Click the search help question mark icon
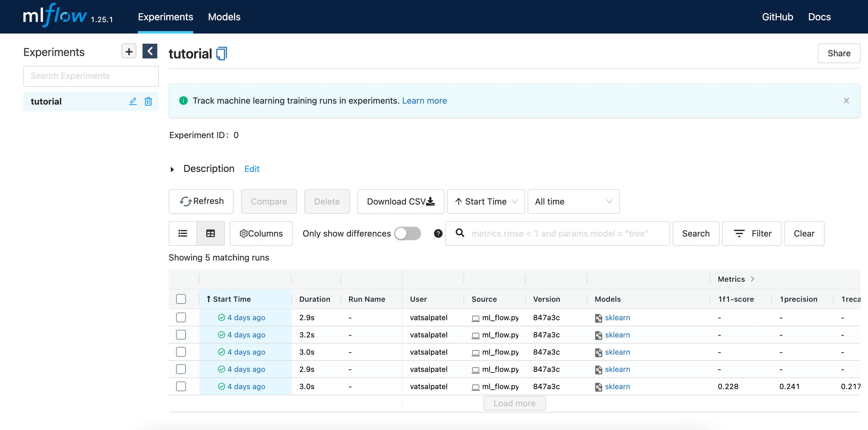The height and width of the screenshot is (430, 868). 438,233
